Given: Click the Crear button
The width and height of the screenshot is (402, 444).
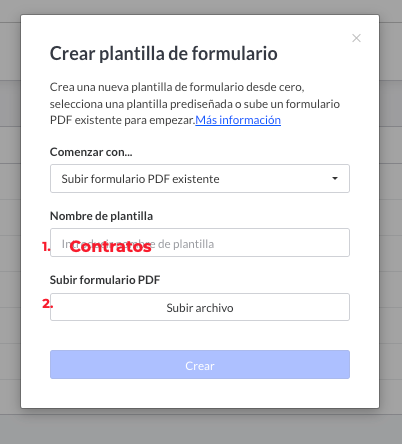Looking at the screenshot, I should click(200, 364).
